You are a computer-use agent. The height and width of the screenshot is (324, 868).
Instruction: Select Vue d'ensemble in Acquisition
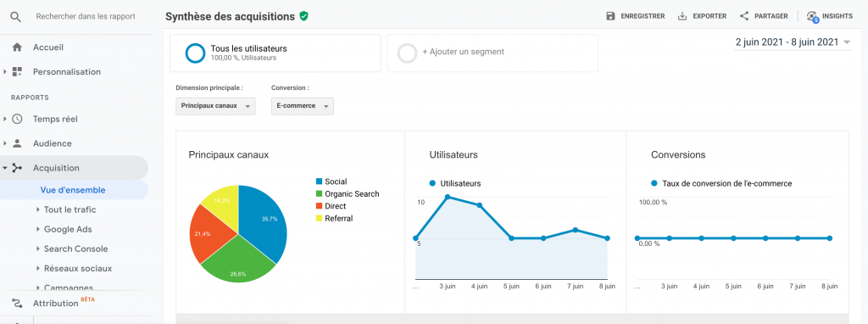coord(73,190)
